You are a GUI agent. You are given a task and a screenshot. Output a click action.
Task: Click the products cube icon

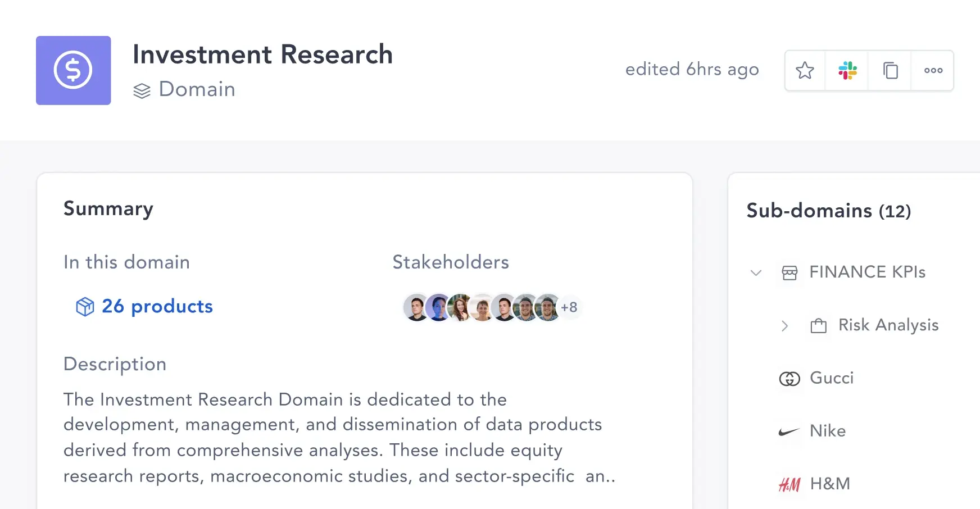tap(85, 307)
